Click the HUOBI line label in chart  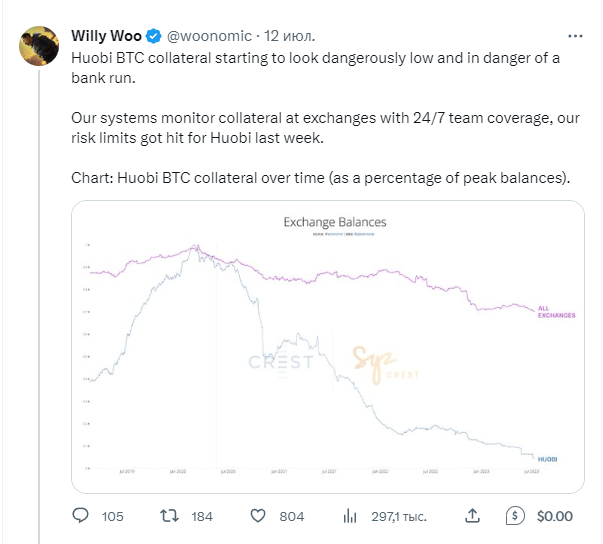click(x=547, y=456)
